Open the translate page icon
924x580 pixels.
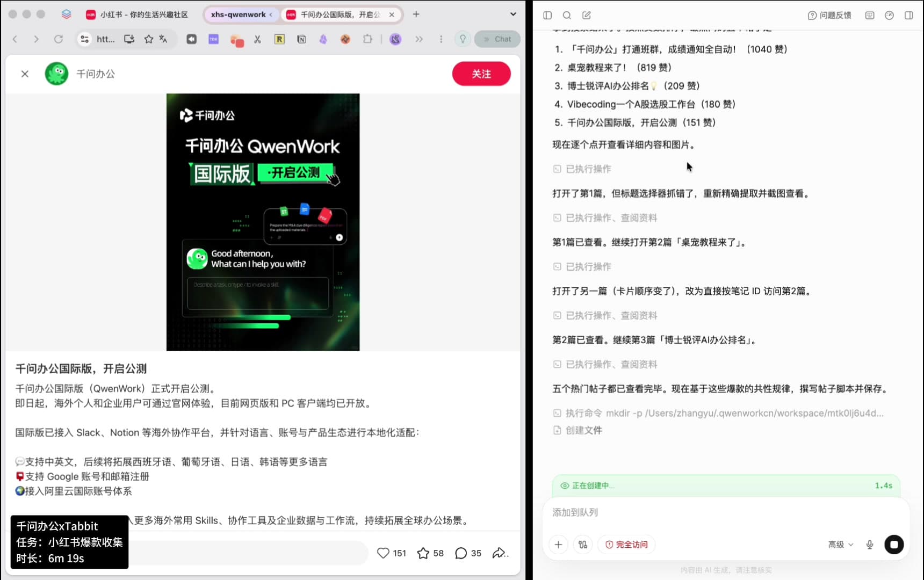tap(163, 39)
